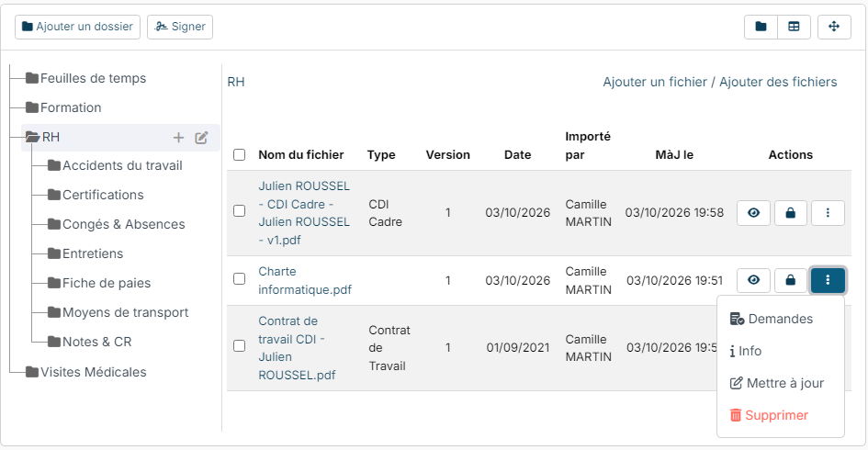
Task: Click the move arrows icon button
Action: (834, 27)
